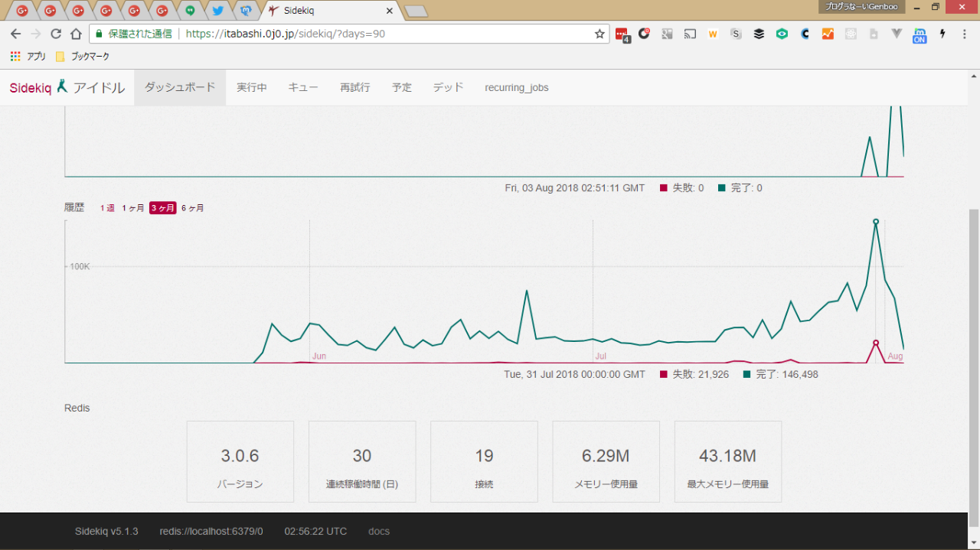Select the 1週 history range
Screen dimensions: 980x550
(x=106, y=208)
